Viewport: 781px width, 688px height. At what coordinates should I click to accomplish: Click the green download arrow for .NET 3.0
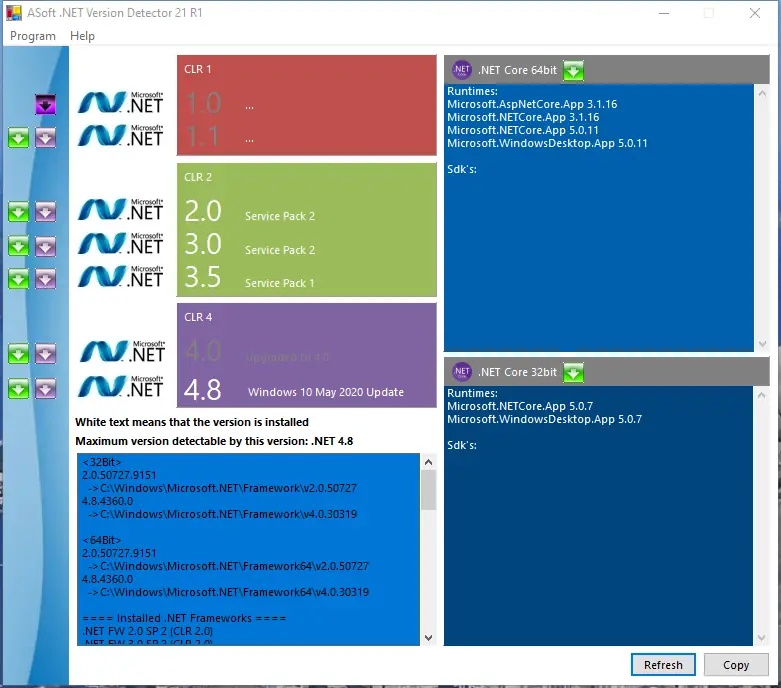(18, 246)
